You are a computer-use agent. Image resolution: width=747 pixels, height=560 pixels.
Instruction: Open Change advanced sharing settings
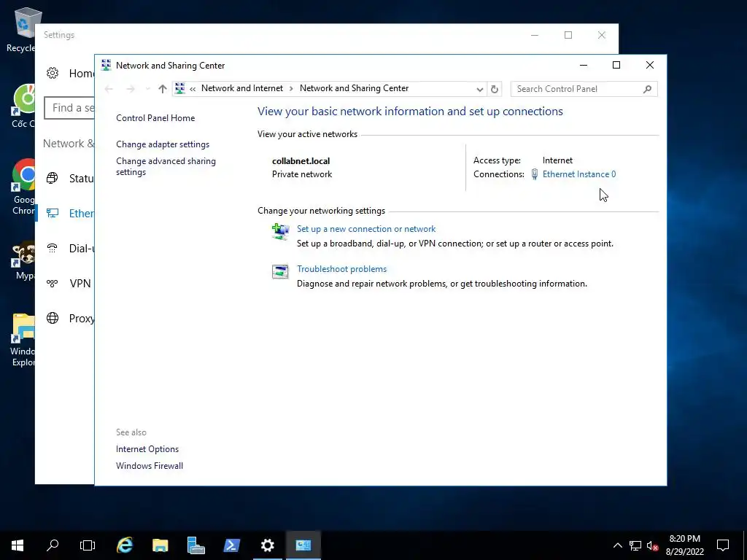(x=166, y=167)
